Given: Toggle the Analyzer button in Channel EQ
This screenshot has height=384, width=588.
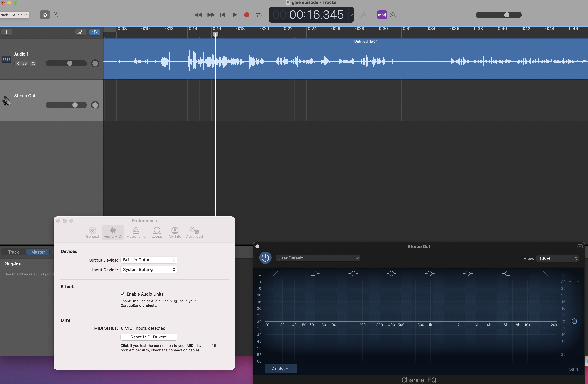Looking at the screenshot, I should [281, 369].
